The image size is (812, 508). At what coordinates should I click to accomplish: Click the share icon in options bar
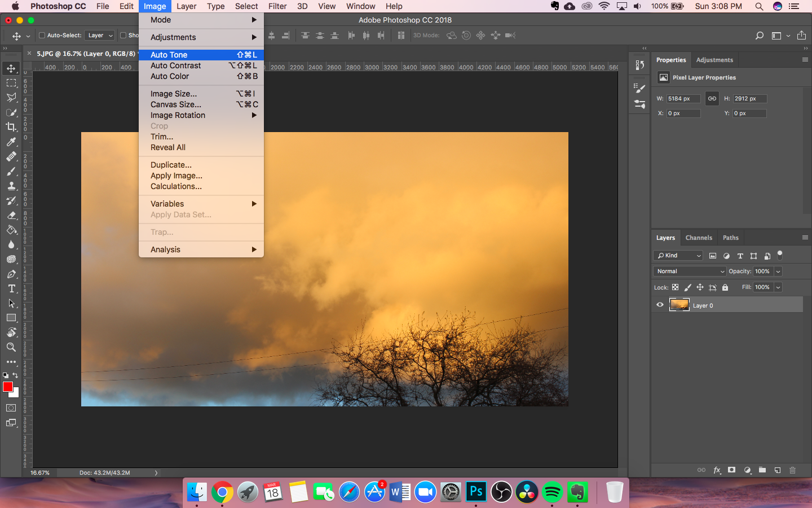[x=802, y=35]
